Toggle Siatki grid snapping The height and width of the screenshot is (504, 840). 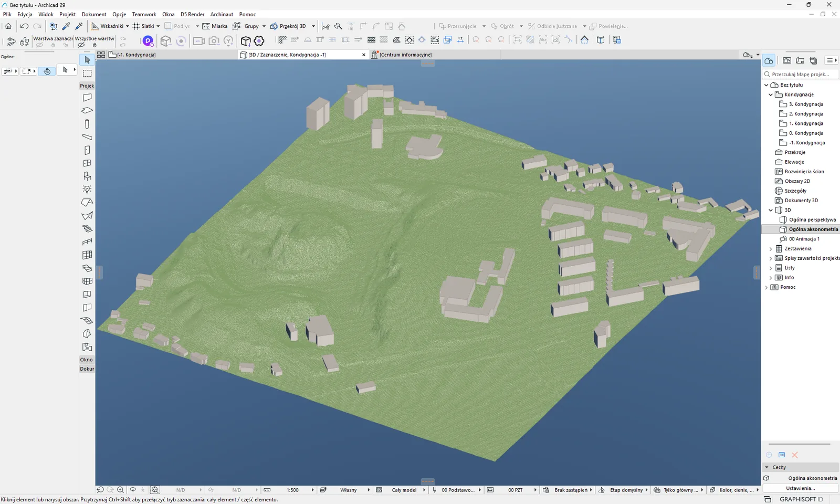point(143,26)
